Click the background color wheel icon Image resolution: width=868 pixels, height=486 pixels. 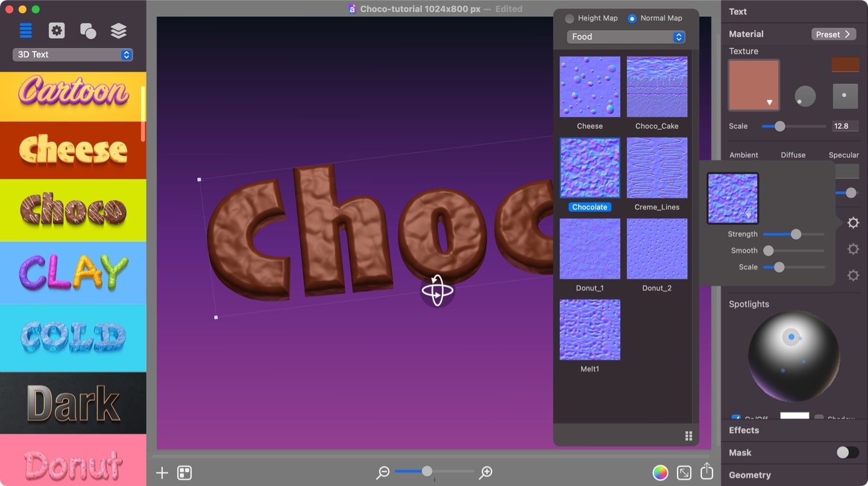(x=660, y=473)
